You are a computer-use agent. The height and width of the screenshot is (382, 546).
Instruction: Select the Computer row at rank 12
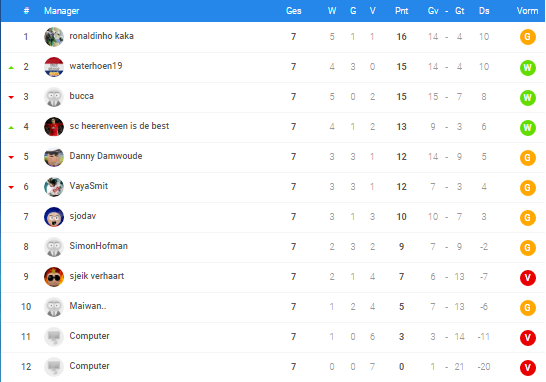tap(273, 367)
